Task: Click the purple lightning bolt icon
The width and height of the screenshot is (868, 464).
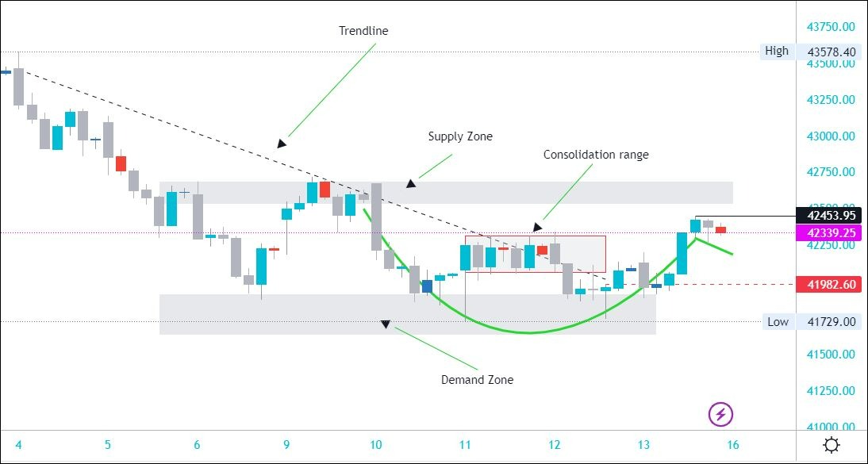Action: 720,413
